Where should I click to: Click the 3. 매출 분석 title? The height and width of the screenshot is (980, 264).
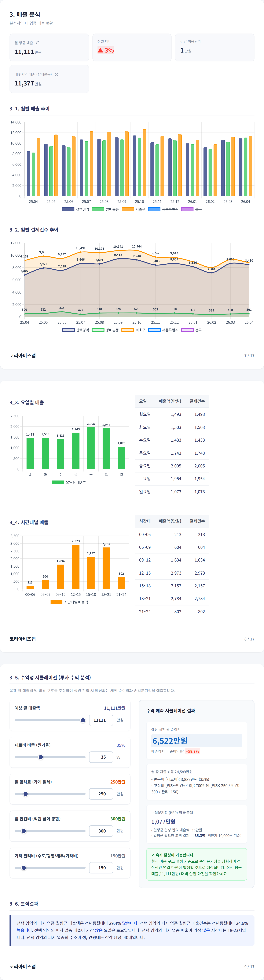tap(25, 14)
